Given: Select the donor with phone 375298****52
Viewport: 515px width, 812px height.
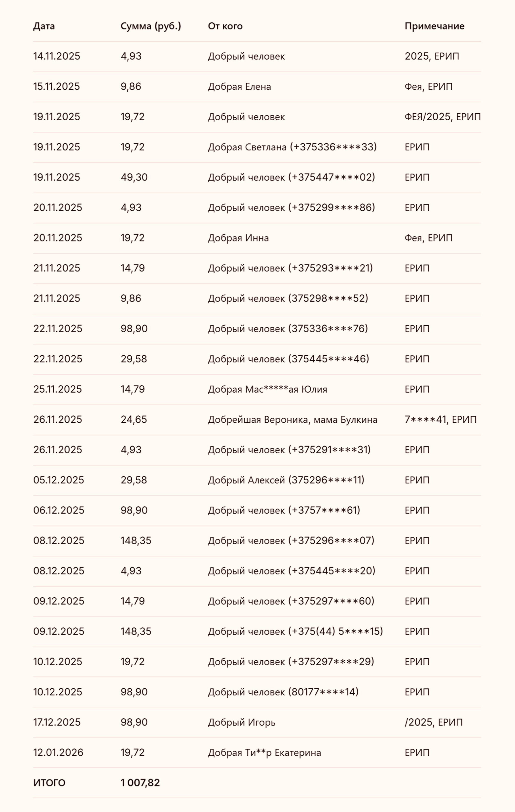Looking at the screenshot, I should click(x=288, y=299).
